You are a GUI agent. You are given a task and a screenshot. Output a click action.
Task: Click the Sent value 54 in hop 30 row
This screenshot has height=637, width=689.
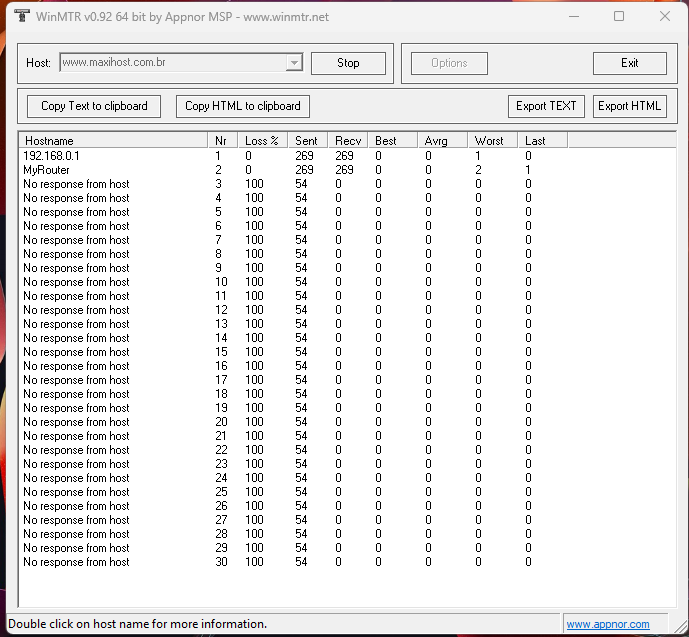(301, 562)
